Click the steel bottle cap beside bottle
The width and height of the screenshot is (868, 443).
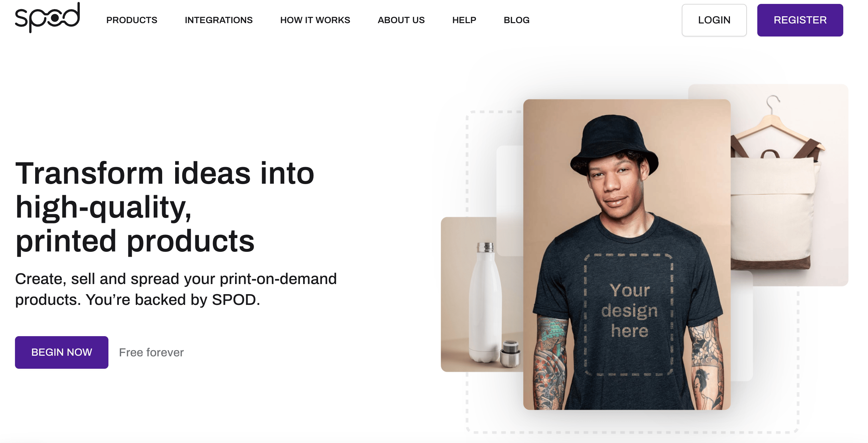point(510,354)
